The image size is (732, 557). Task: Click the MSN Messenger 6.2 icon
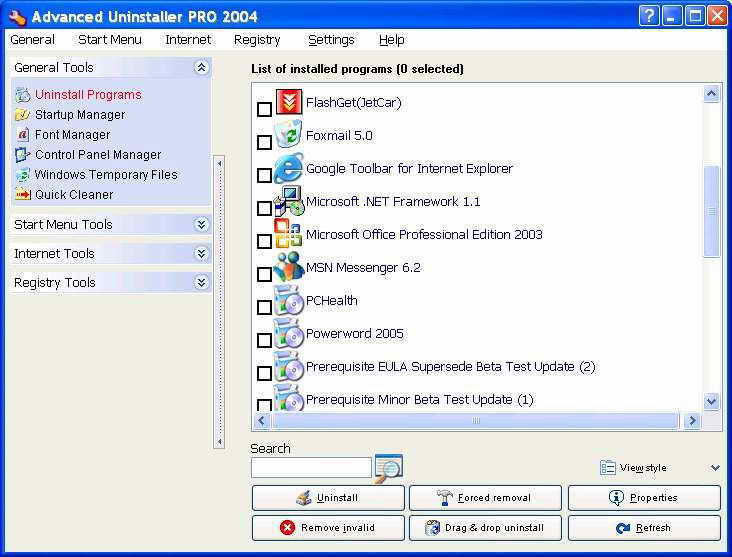(x=289, y=267)
